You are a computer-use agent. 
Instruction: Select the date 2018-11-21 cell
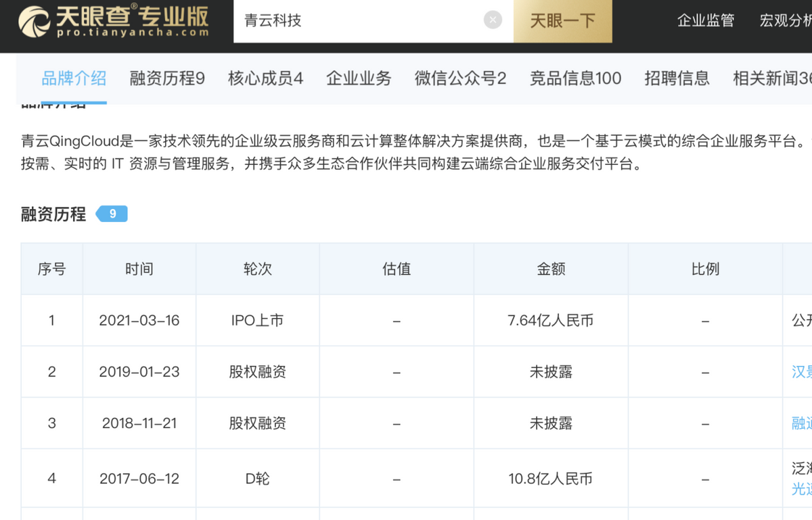pyautogui.click(x=139, y=423)
